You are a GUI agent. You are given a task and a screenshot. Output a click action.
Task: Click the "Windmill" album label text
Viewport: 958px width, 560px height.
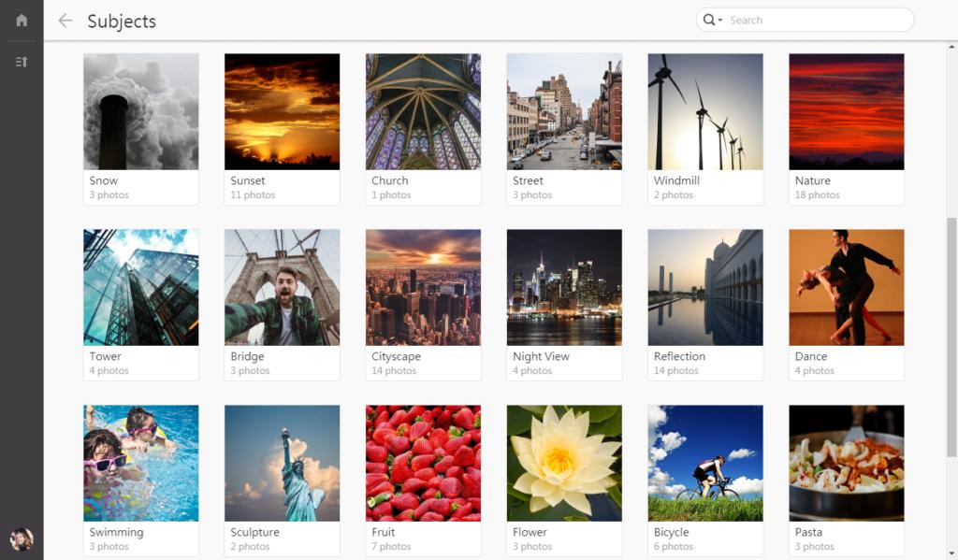point(676,180)
